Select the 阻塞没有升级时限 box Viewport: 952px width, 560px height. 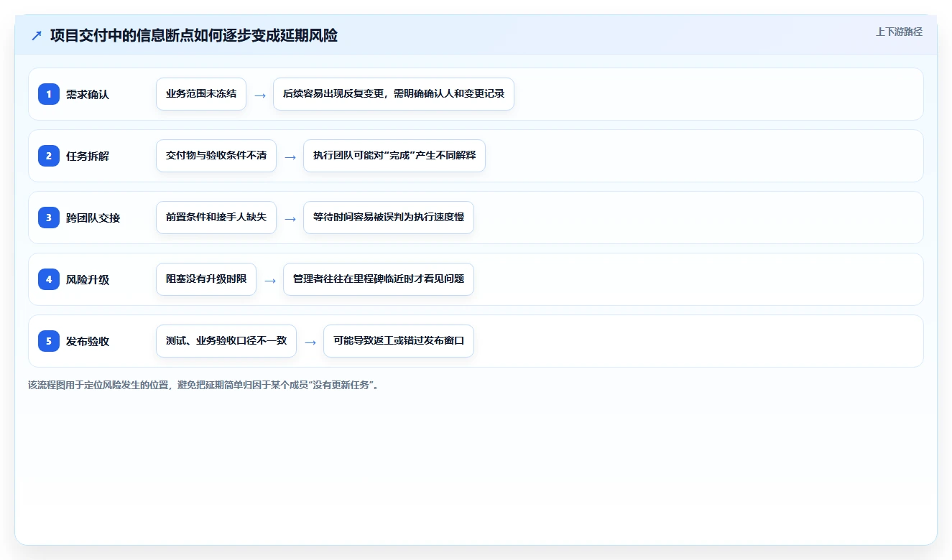(x=206, y=279)
